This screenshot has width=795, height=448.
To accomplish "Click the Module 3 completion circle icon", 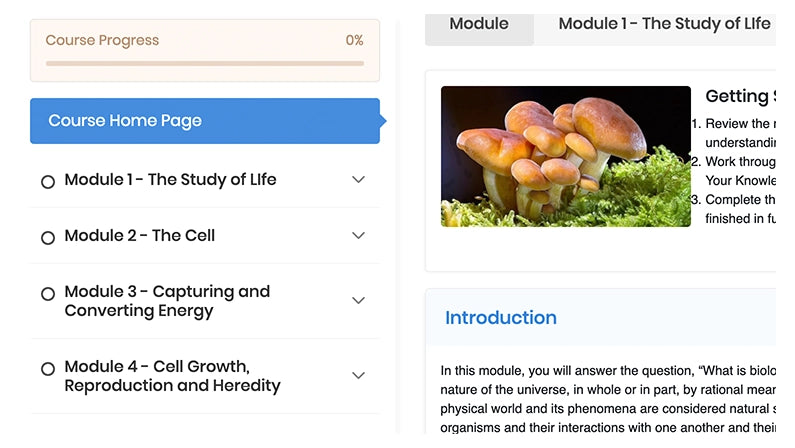I will [47, 294].
